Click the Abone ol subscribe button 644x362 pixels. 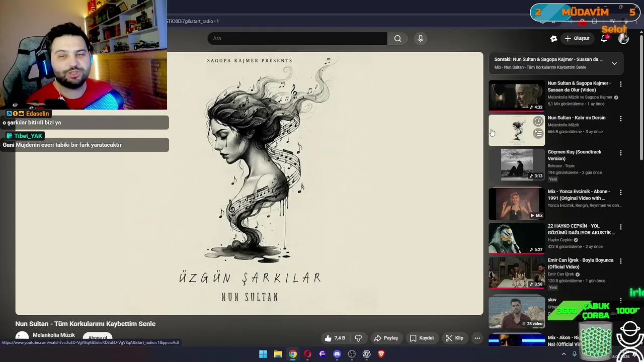click(97, 338)
